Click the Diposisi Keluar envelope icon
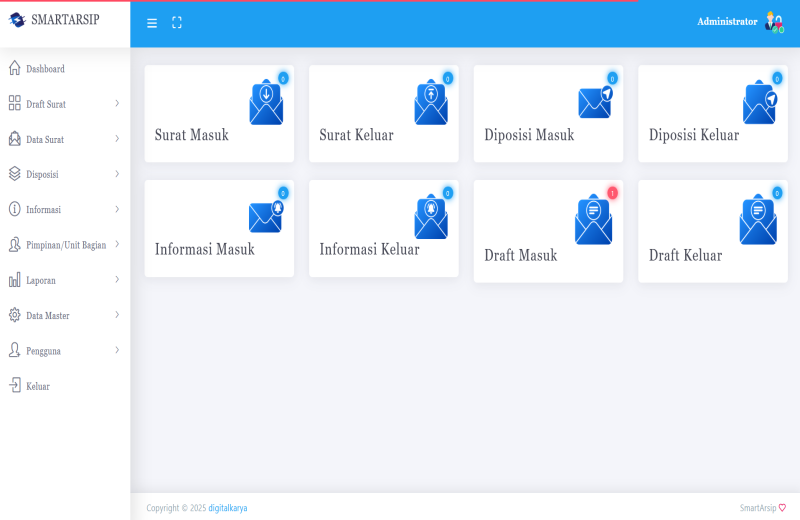 click(759, 103)
